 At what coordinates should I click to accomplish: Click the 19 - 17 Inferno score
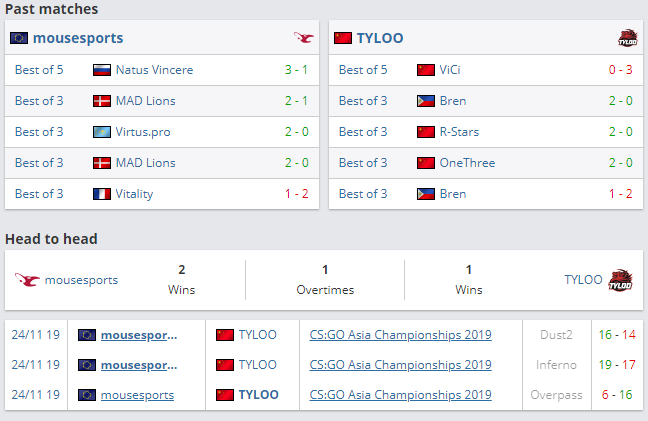point(618,365)
